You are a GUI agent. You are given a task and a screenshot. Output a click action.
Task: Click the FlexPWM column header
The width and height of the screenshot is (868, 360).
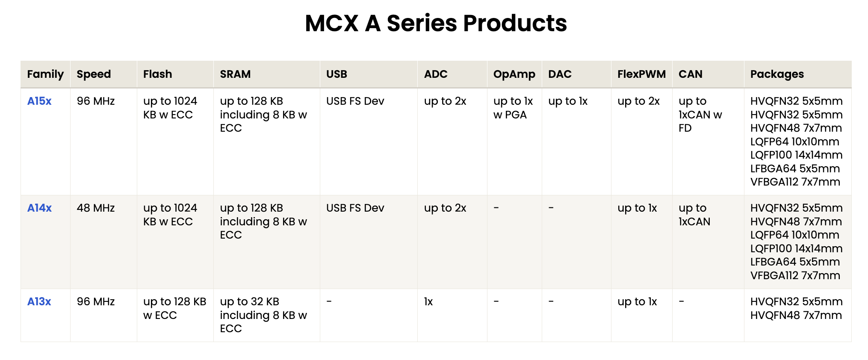[x=642, y=74]
